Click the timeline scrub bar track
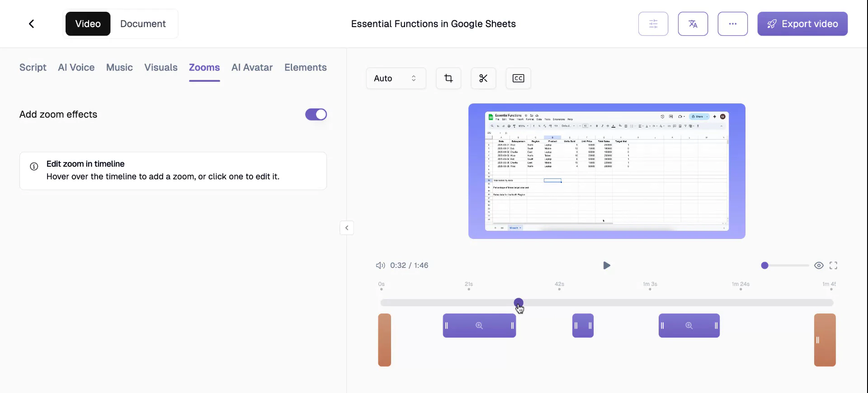 point(607,303)
